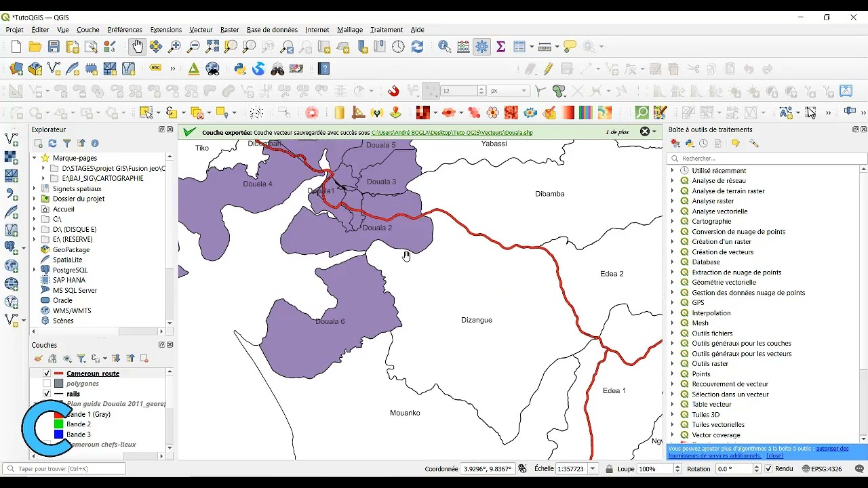Click the Zoom Full extent arrows icon
868x488 pixels.
pos(212,47)
